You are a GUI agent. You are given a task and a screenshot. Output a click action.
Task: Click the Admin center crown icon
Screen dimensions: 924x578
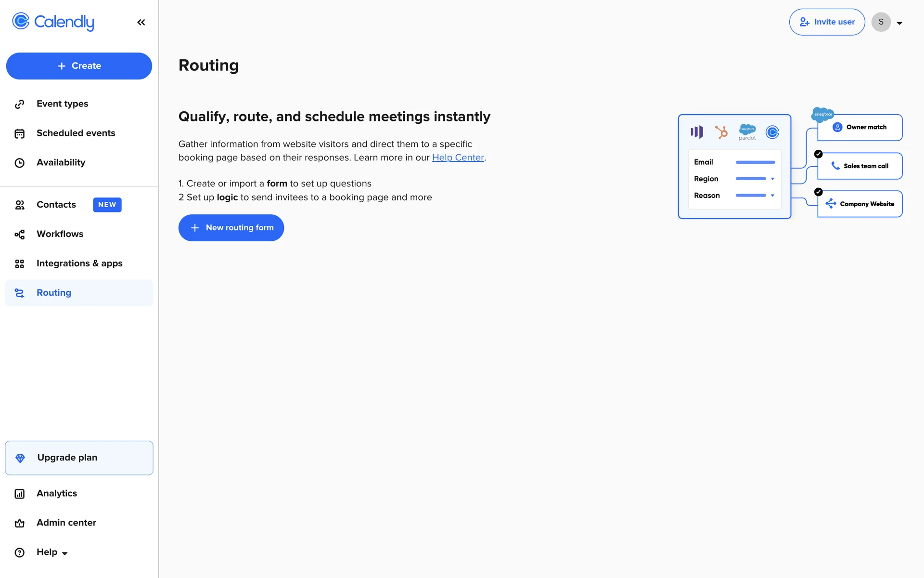[19, 523]
